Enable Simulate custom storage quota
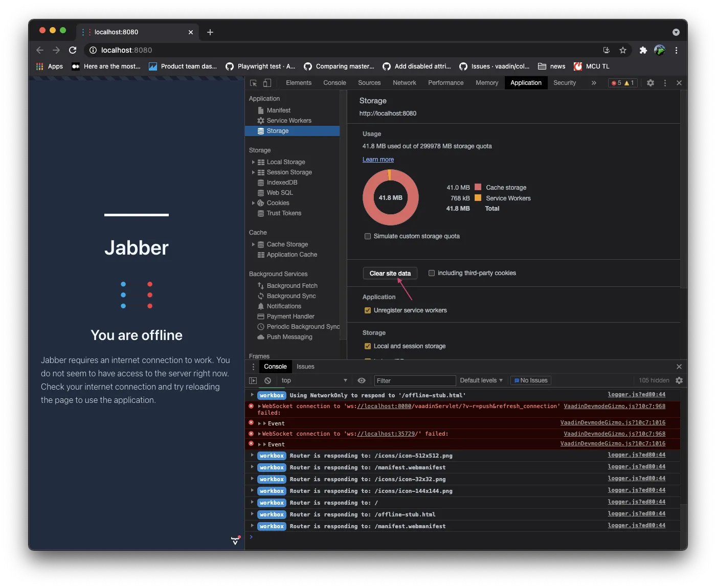The image size is (716, 588). (x=368, y=236)
